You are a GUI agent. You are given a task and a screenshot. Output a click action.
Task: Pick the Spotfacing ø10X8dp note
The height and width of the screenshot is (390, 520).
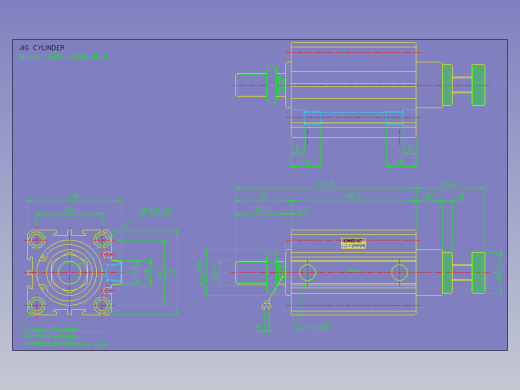[51, 336]
